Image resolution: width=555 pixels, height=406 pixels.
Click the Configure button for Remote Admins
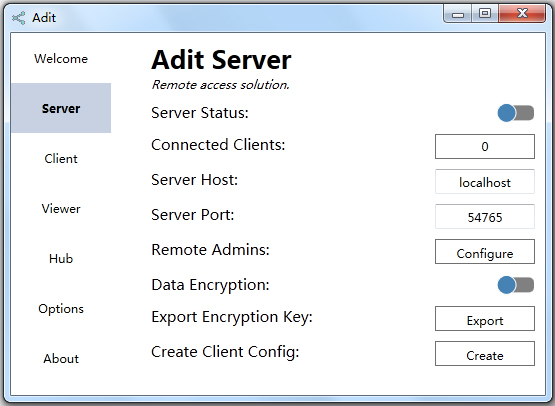[485, 252]
